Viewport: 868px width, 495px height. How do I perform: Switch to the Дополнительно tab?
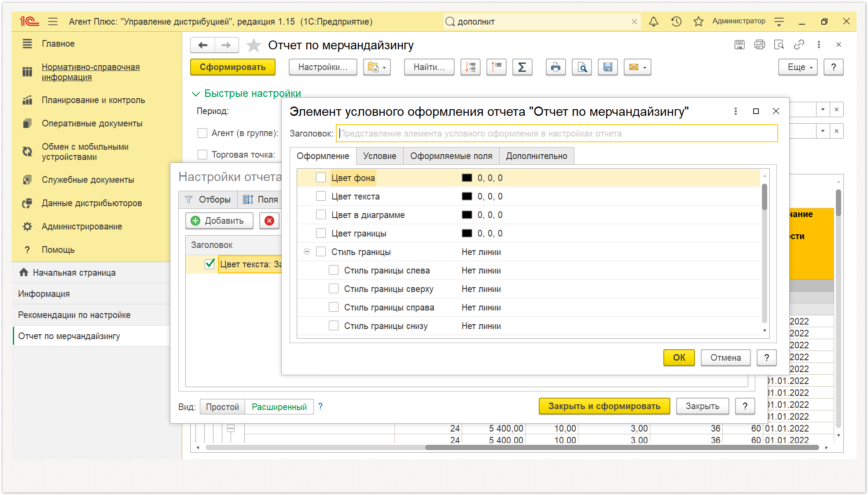tap(537, 156)
